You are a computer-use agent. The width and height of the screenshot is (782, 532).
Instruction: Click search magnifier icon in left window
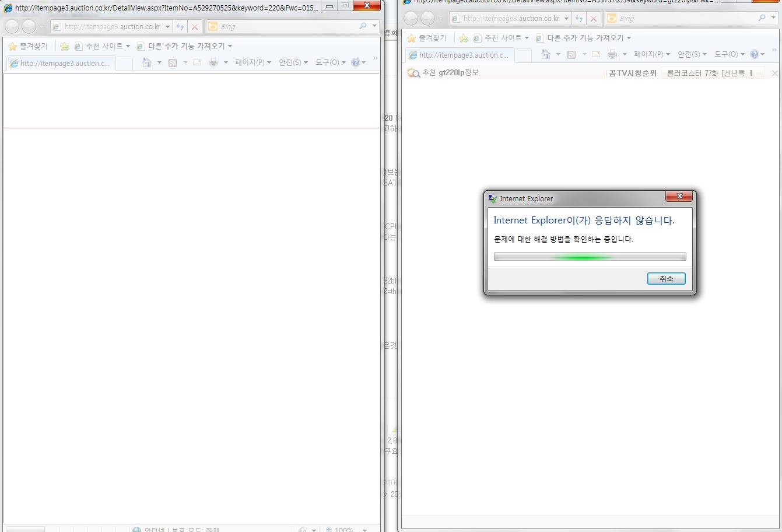[363, 26]
